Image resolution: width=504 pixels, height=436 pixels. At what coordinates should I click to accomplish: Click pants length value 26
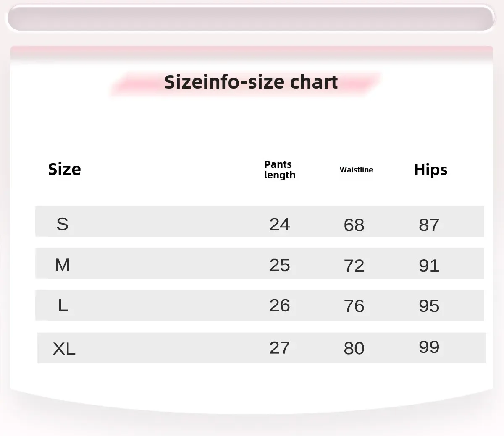[x=280, y=305]
